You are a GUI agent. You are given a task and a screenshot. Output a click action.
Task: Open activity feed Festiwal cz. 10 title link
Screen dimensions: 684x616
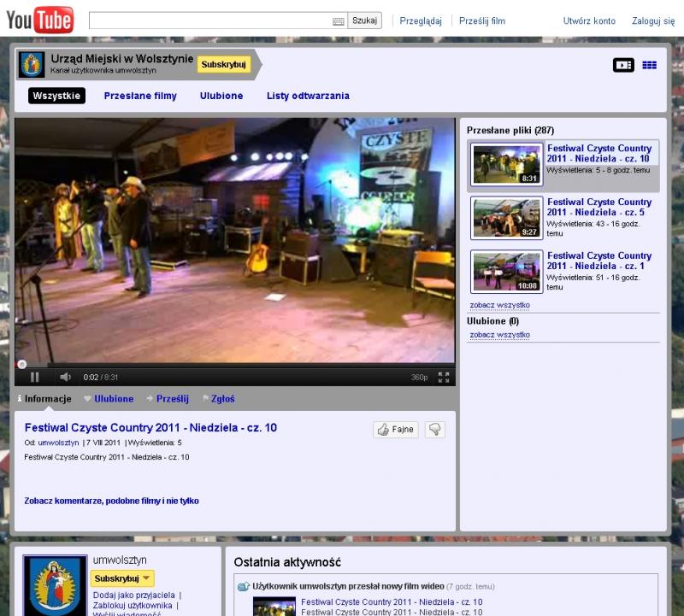[x=392, y=602]
